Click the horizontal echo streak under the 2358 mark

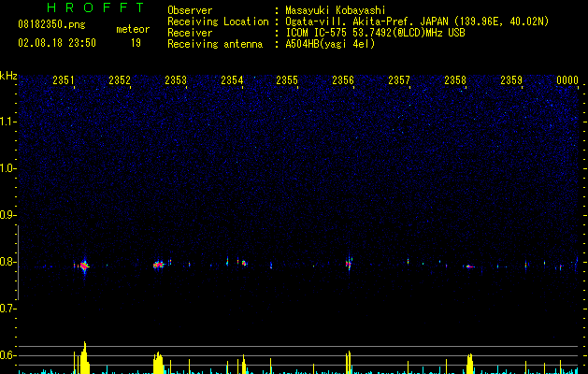470,266
